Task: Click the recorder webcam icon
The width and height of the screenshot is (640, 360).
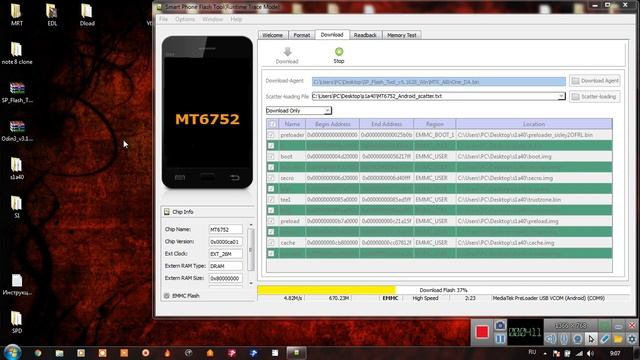Action: [x=578, y=339]
